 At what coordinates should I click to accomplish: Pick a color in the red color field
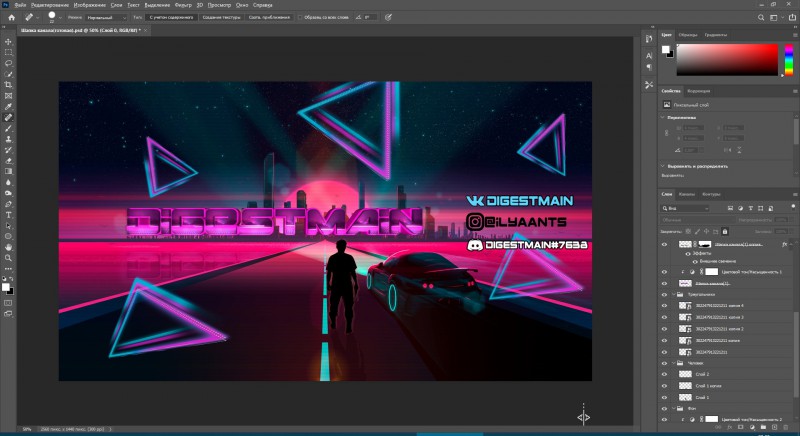727,60
